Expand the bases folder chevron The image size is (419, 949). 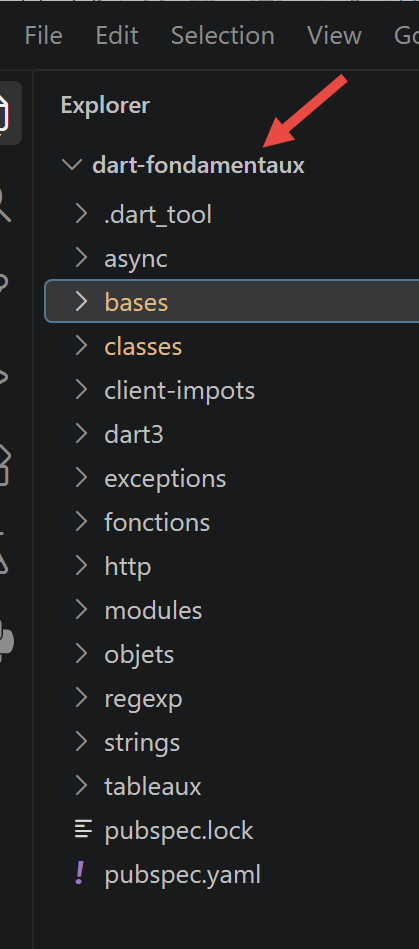81,301
